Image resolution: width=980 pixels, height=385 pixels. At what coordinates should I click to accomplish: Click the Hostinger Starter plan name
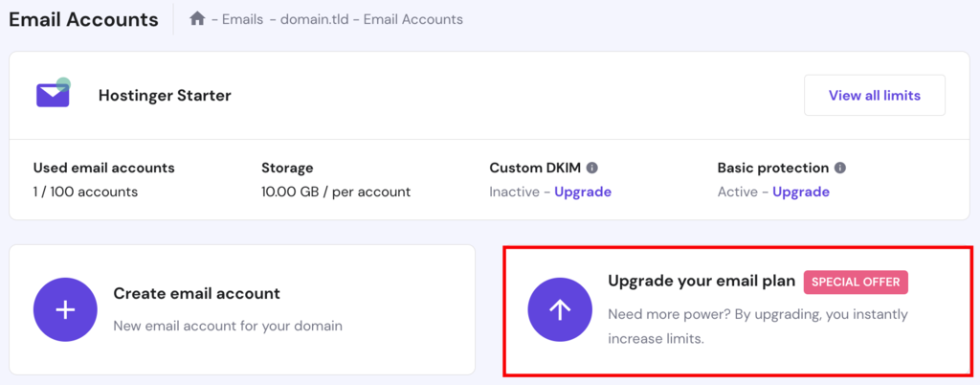165,95
